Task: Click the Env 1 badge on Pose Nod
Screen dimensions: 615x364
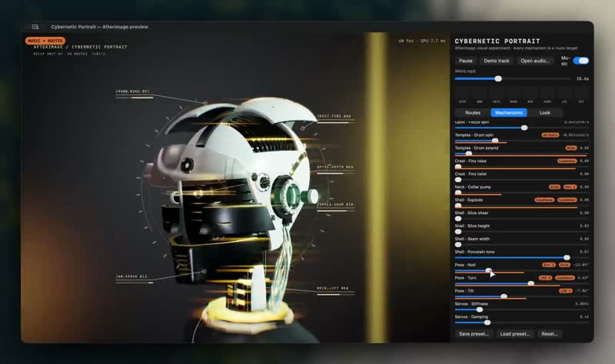Action: pos(549,265)
